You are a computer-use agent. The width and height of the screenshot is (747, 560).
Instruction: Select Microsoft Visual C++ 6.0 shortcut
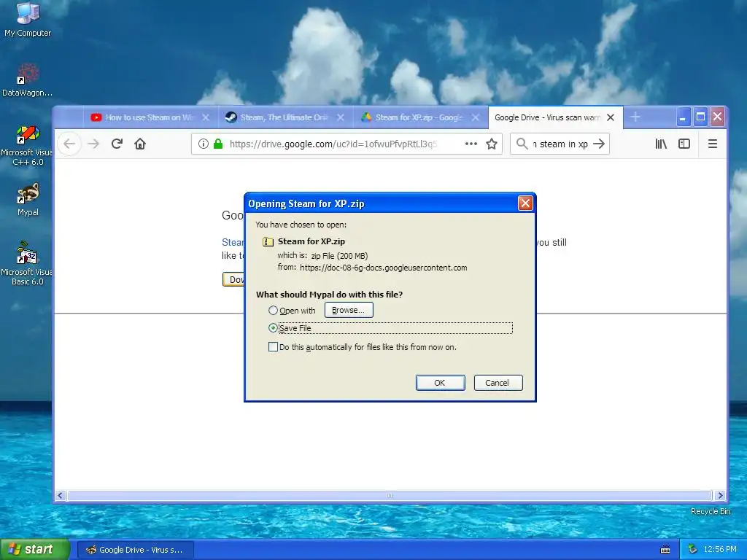[x=28, y=145]
